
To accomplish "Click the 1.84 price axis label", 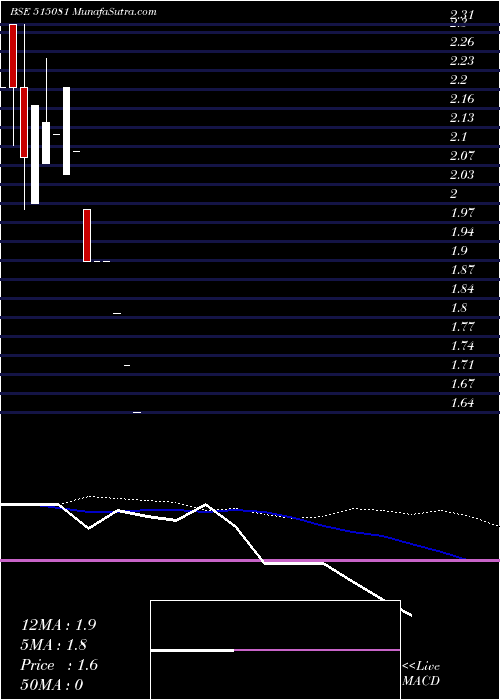I will pyautogui.click(x=462, y=289).
